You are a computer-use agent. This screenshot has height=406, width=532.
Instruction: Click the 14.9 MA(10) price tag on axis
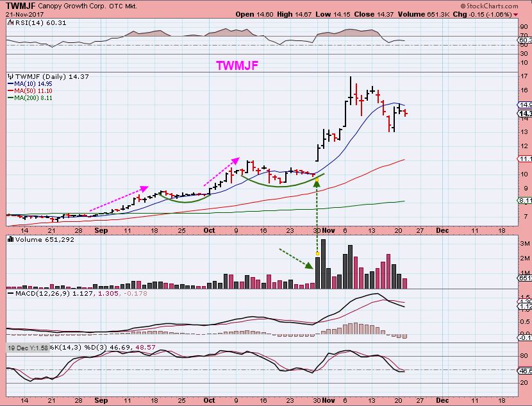pyautogui.click(x=524, y=105)
